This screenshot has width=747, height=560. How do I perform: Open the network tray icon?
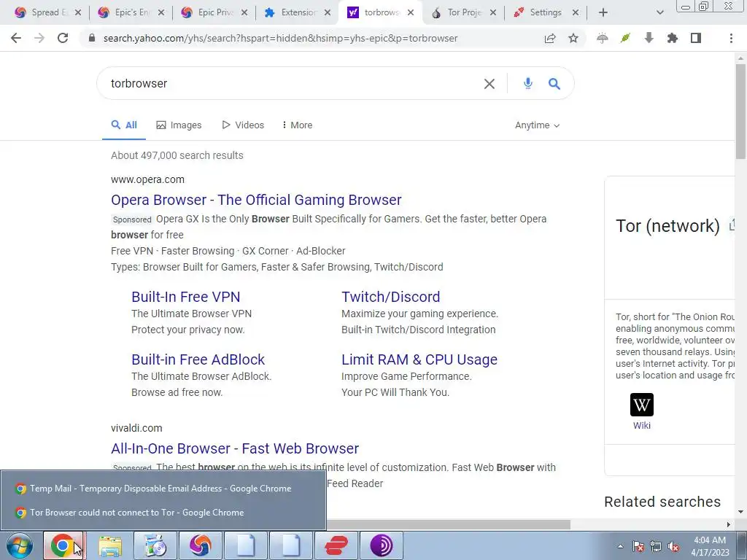click(x=656, y=546)
